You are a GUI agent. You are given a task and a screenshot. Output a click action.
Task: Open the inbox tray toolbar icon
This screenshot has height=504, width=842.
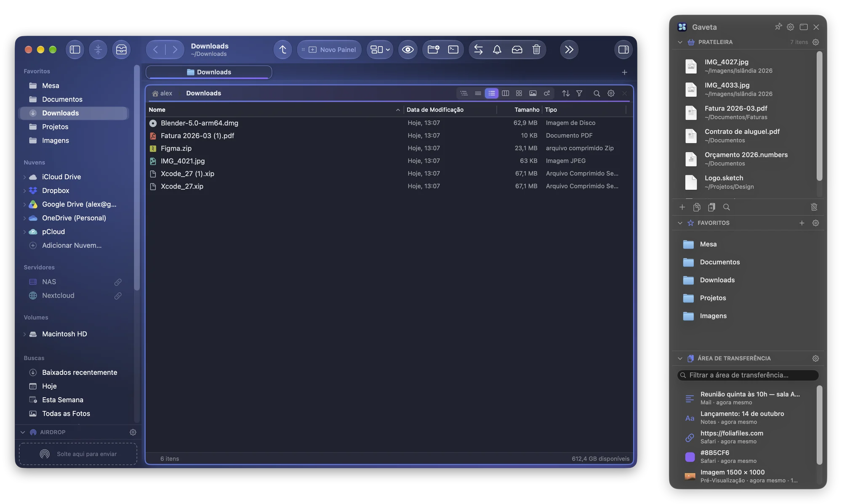click(517, 50)
